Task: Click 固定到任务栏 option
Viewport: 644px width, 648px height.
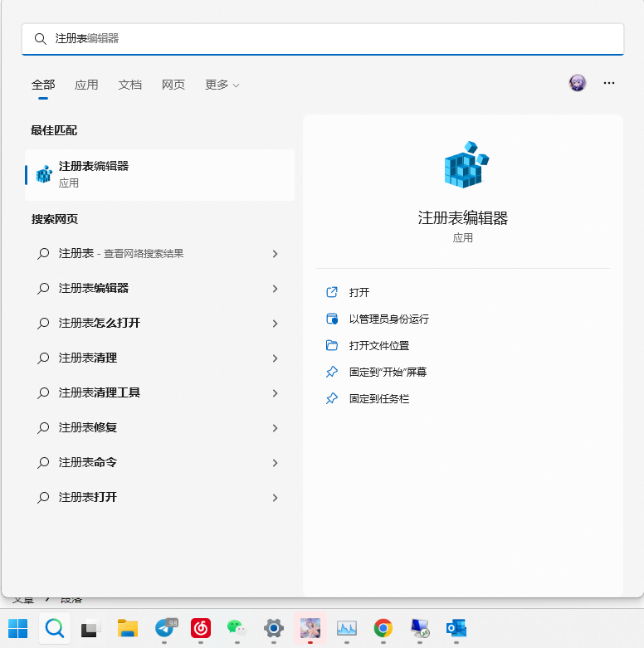Action: tap(378, 398)
